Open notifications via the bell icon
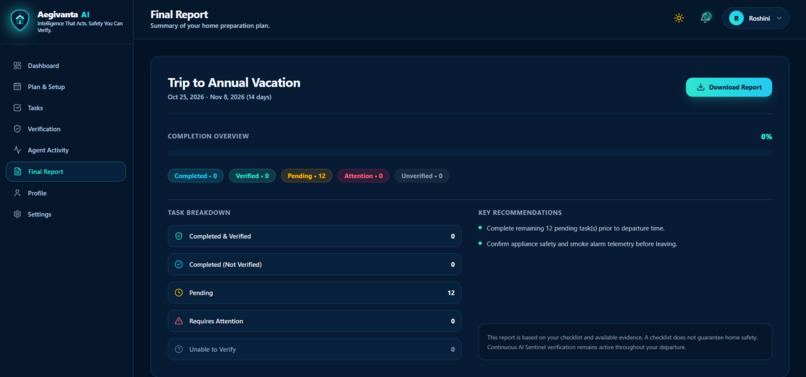Screen dimensions: 806x377 pyautogui.click(x=706, y=18)
